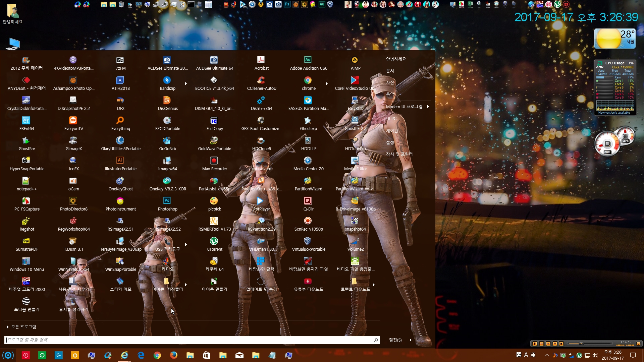
Task: Open 안녕하세요 user folder link
Action: [396, 59]
